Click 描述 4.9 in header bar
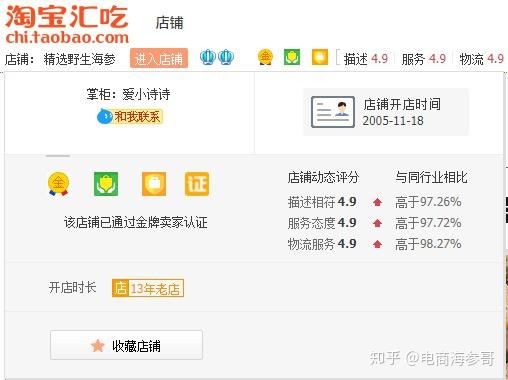508x380 pixels. (x=366, y=59)
